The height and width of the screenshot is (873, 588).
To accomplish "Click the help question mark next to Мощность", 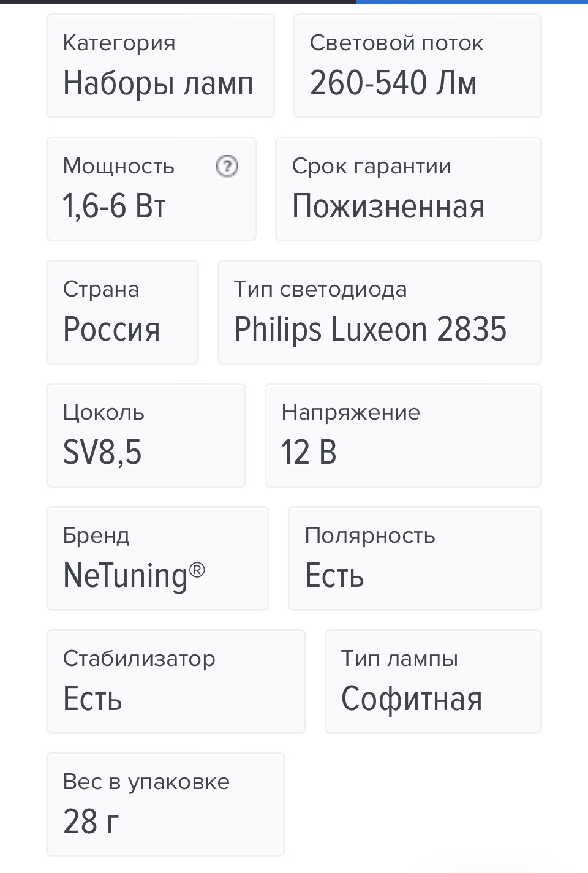I will pyautogui.click(x=227, y=166).
